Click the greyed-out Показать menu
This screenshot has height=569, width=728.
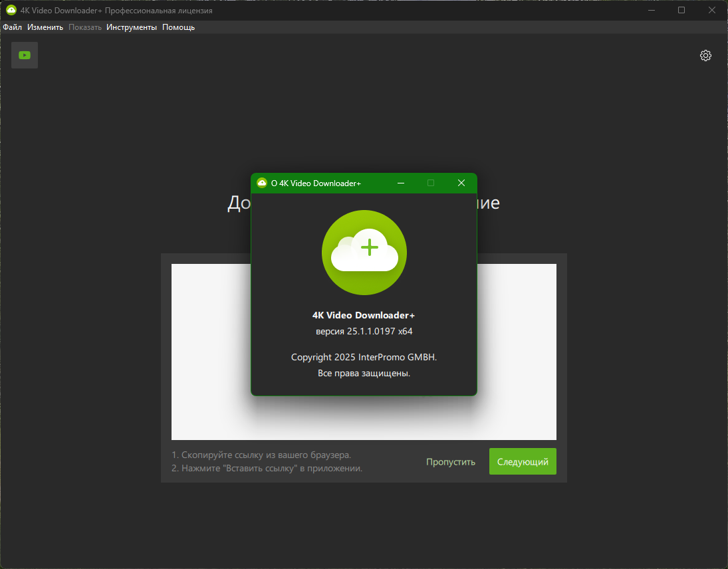85,27
